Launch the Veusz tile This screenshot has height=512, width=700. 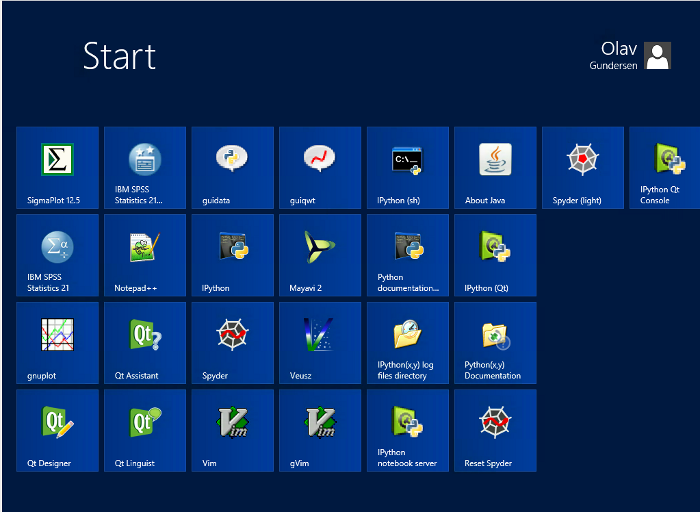tap(320, 343)
